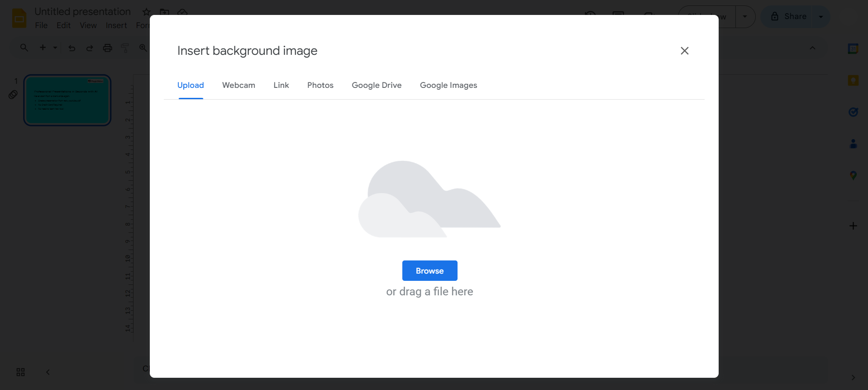Viewport: 868px width, 390px height.
Task: Switch to the Webcam tab
Action: click(238, 85)
